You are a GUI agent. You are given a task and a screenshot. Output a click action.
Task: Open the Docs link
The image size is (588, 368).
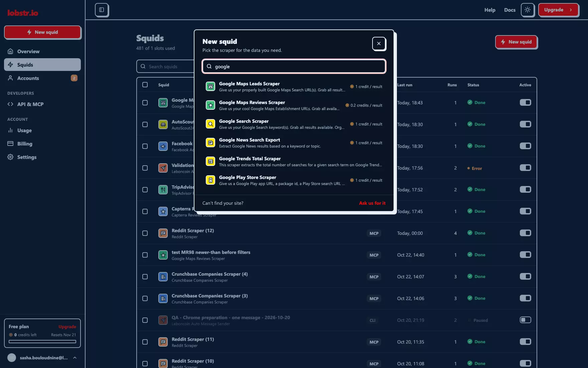[x=510, y=10]
